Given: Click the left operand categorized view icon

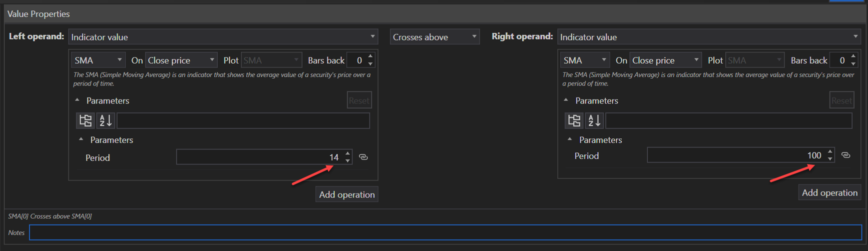Looking at the screenshot, I should pyautogui.click(x=85, y=120).
